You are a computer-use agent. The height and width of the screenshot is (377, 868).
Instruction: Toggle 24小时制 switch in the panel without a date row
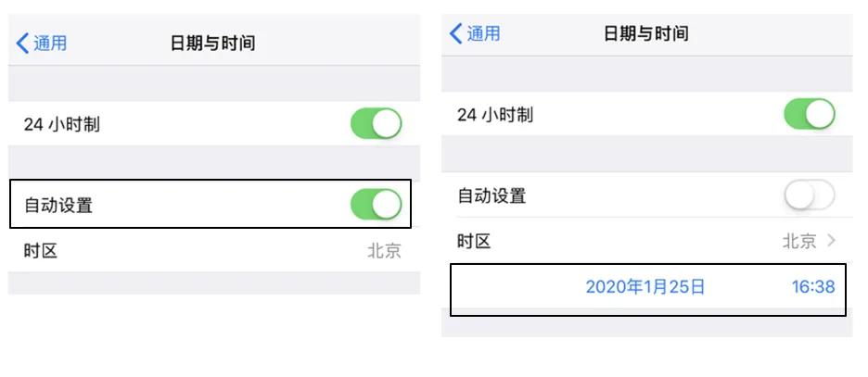coord(376,124)
